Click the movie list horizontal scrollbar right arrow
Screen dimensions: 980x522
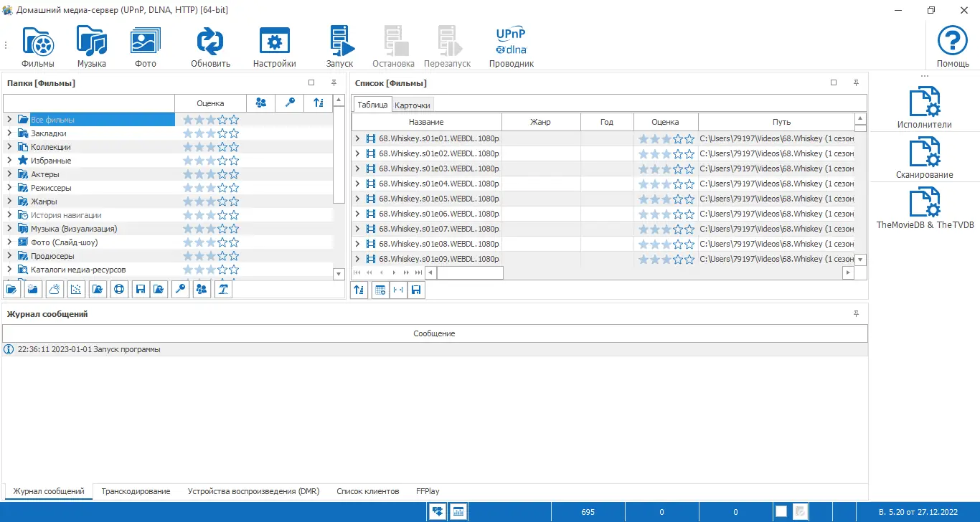(849, 272)
